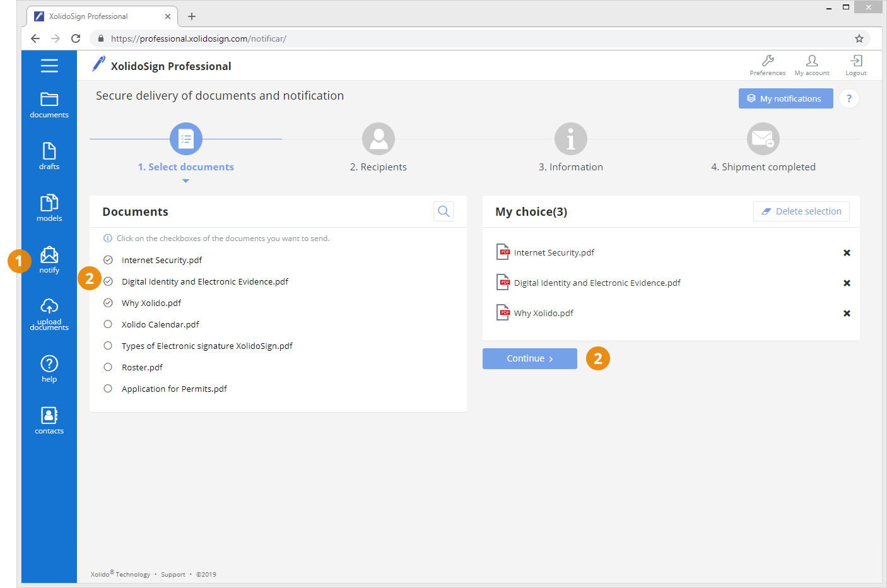Open models in the sidebar
Image resolution: width=887 pixels, height=588 pixels.
(49, 208)
